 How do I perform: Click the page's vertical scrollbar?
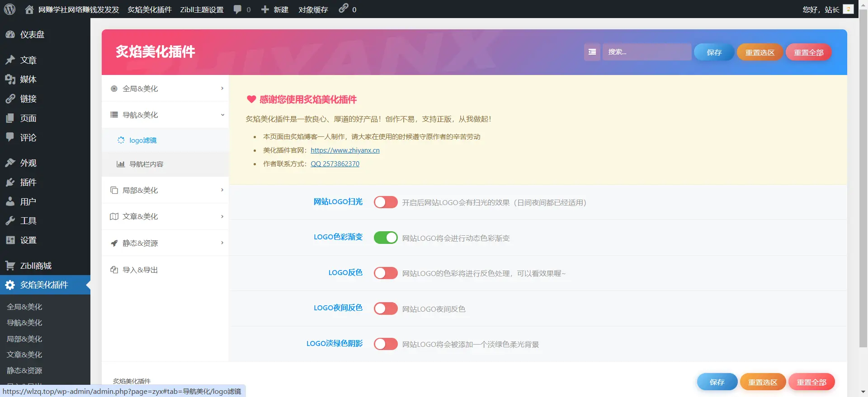click(x=863, y=178)
